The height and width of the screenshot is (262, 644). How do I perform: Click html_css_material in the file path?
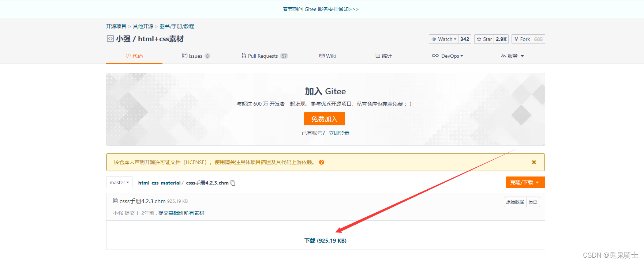click(x=159, y=183)
